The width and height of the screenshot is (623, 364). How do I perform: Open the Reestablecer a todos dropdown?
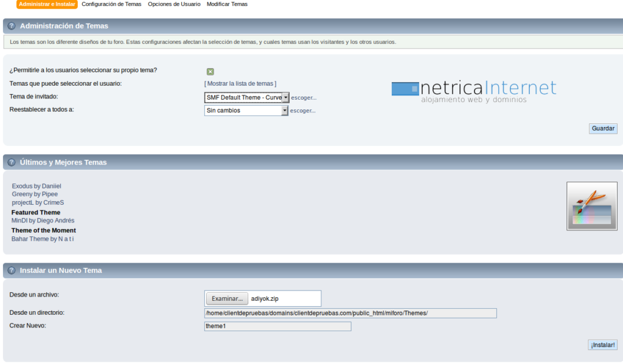pos(246,111)
